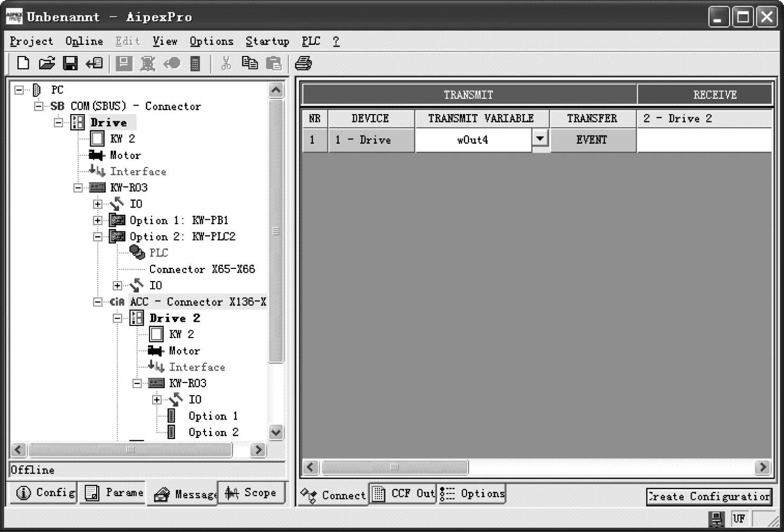
Task: Click the PLC icon under Option 2
Action: (x=137, y=253)
